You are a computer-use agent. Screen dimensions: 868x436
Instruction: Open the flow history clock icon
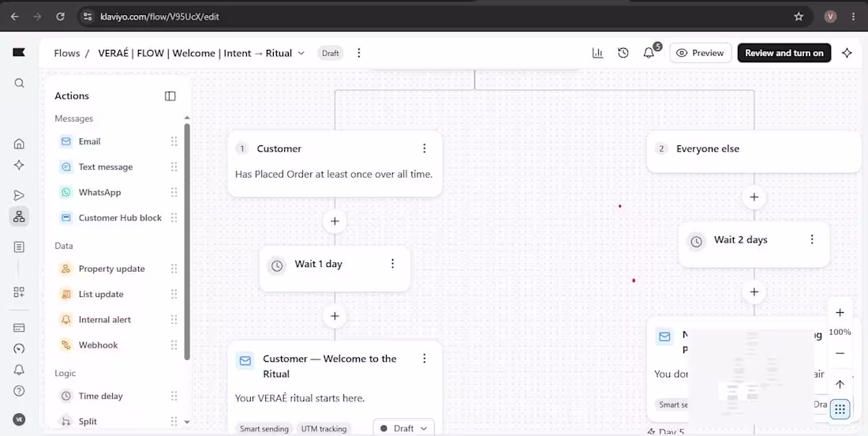tap(623, 53)
